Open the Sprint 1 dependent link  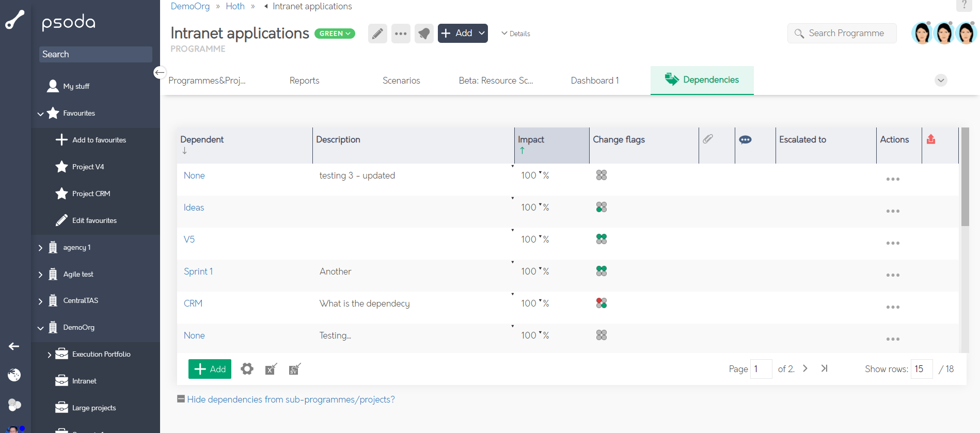pyautogui.click(x=198, y=271)
